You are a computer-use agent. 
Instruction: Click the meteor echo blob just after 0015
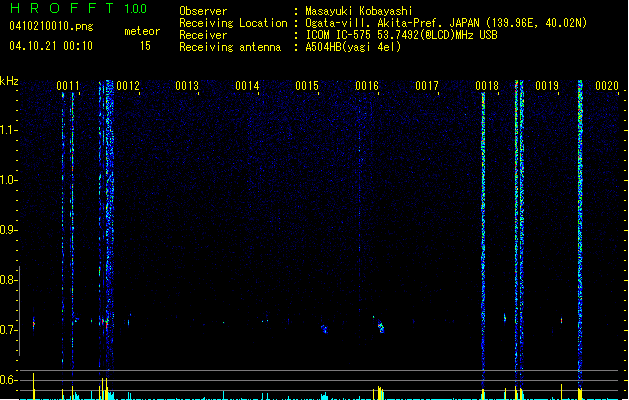coord(324,329)
